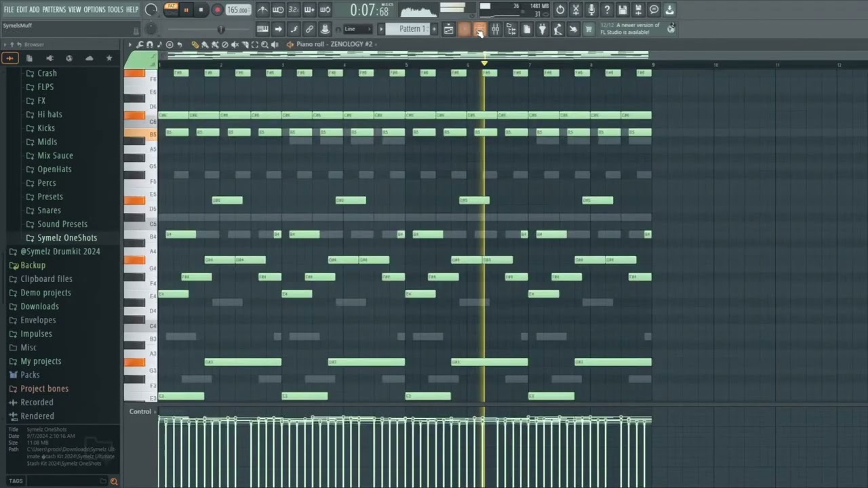The height and width of the screenshot is (488, 868).
Task: Open the Mixer window icon
Action: pyautogui.click(x=495, y=29)
